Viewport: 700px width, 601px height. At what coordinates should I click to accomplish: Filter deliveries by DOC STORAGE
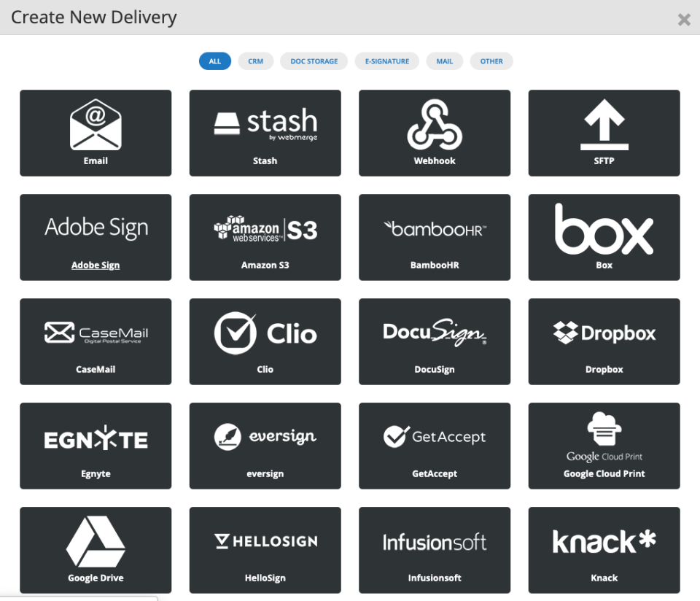pyautogui.click(x=314, y=61)
